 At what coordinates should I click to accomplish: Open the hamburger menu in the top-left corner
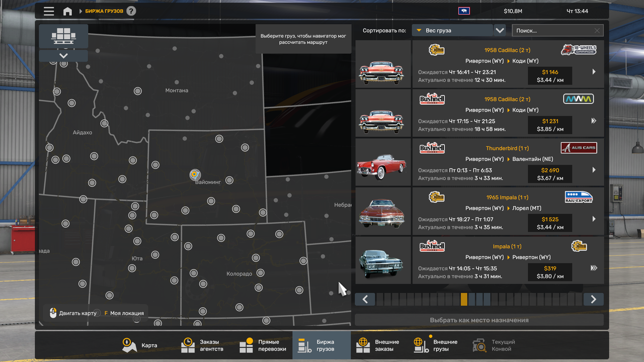point(49,11)
